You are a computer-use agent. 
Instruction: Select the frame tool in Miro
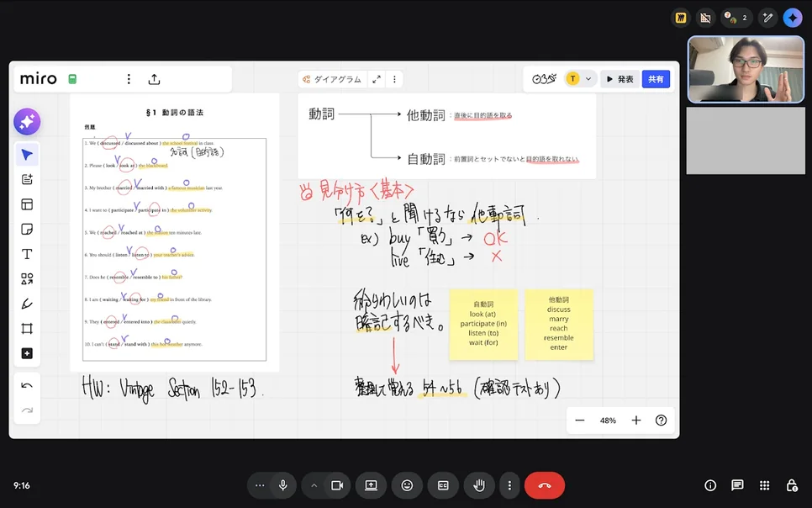click(x=27, y=329)
